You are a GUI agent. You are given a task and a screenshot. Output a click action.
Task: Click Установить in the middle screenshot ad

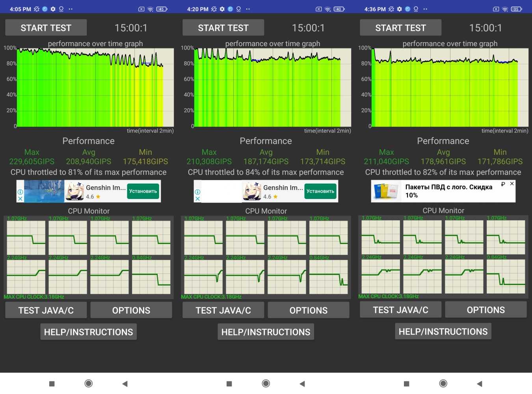point(320,191)
